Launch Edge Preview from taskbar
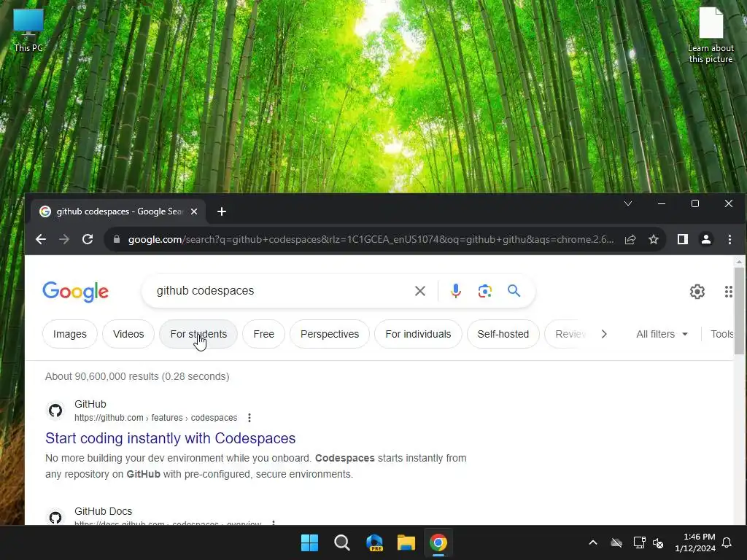Image resolution: width=747 pixels, height=560 pixels. (x=374, y=542)
